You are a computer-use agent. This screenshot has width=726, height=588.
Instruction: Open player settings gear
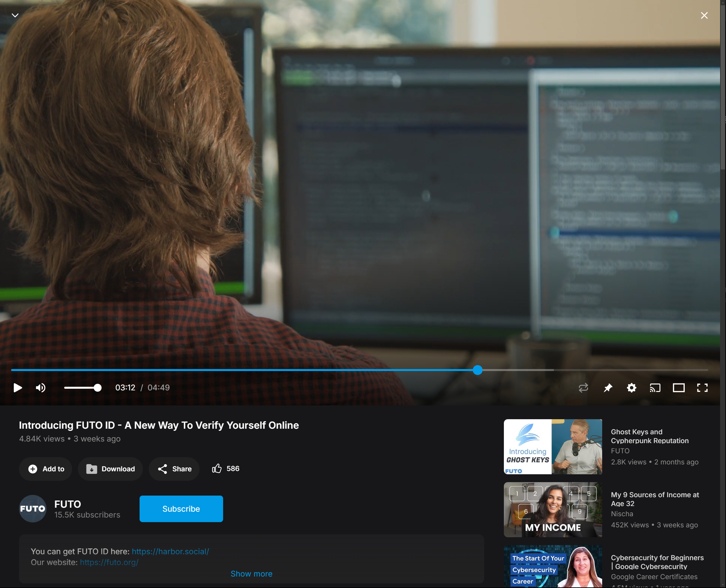pyautogui.click(x=632, y=388)
